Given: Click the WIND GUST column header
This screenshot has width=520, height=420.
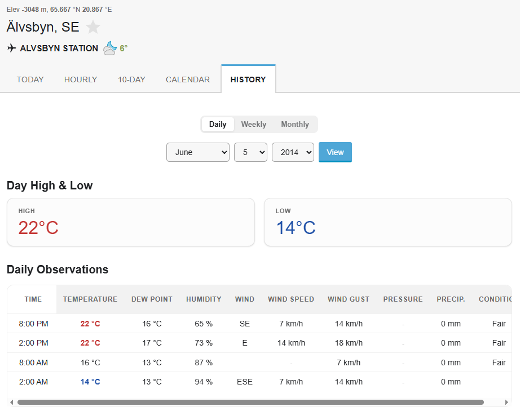Looking at the screenshot, I should 349,299.
